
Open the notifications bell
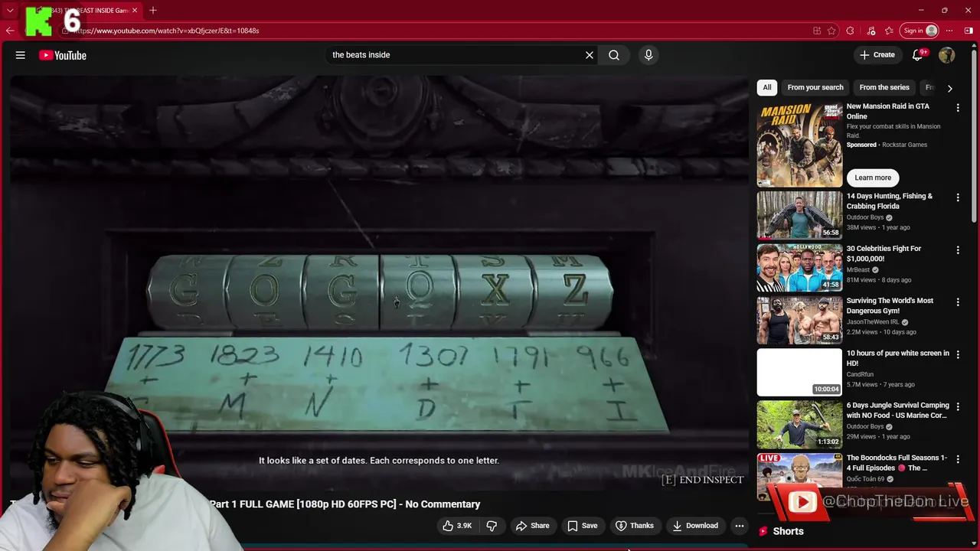[x=917, y=55]
